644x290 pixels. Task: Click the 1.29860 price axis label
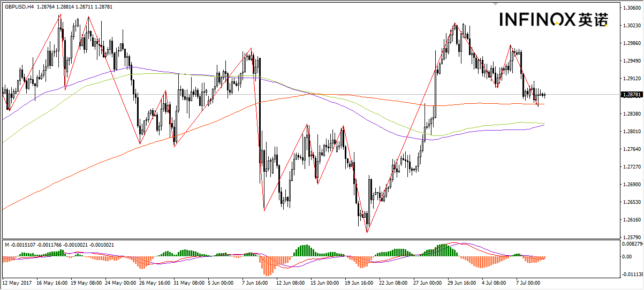632,43
